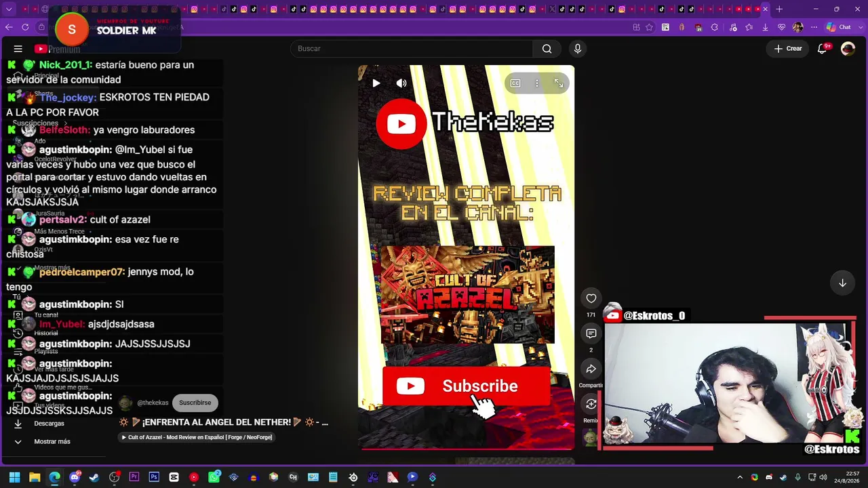Start voice search with the microphone

point(578,49)
